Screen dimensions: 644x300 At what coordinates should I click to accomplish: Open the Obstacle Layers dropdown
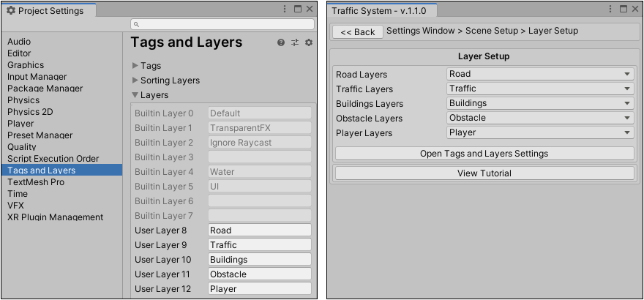tap(540, 118)
